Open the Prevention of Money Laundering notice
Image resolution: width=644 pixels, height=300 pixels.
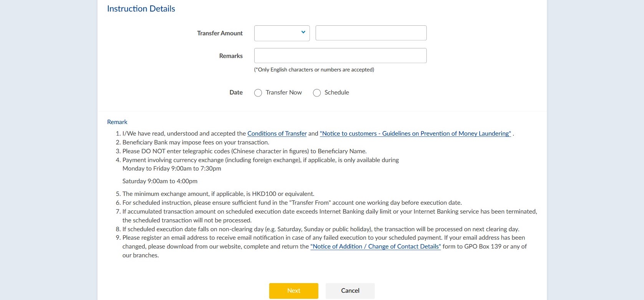coord(415,134)
